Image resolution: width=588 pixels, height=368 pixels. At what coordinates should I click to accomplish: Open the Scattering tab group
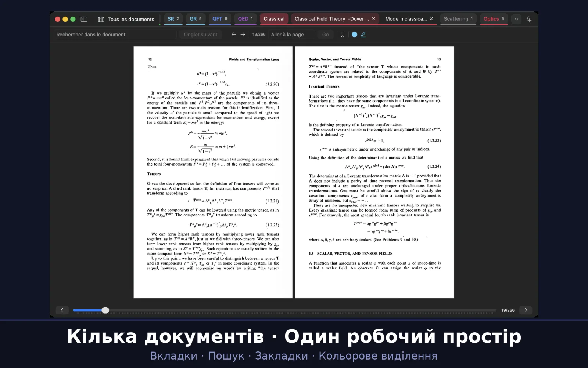(458, 19)
